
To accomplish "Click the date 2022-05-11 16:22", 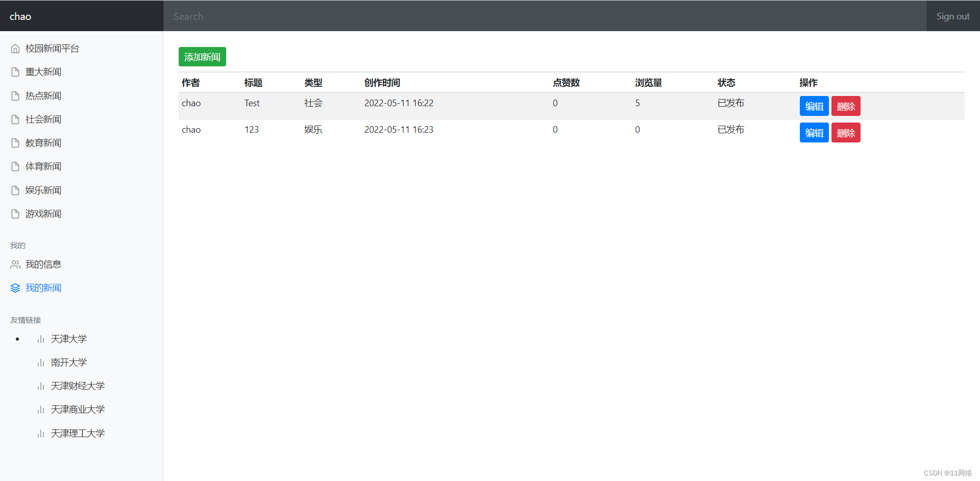I will (x=399, y=103).
